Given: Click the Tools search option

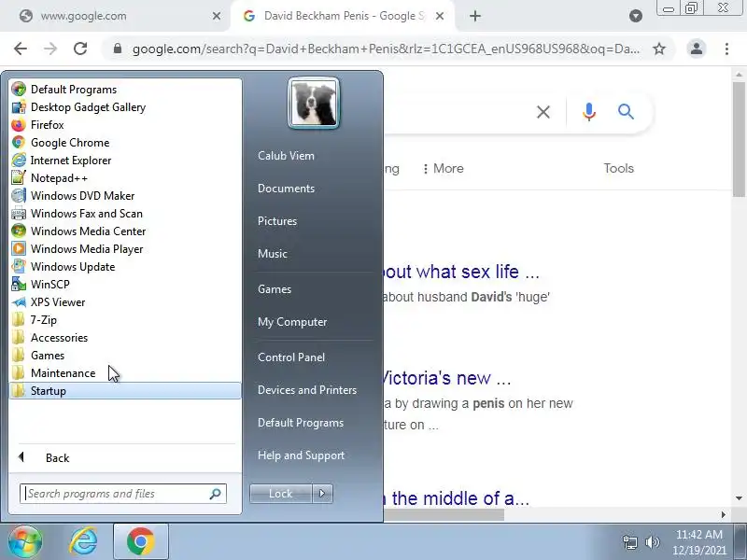Looking at the screenshot, I should click(618, 169).
